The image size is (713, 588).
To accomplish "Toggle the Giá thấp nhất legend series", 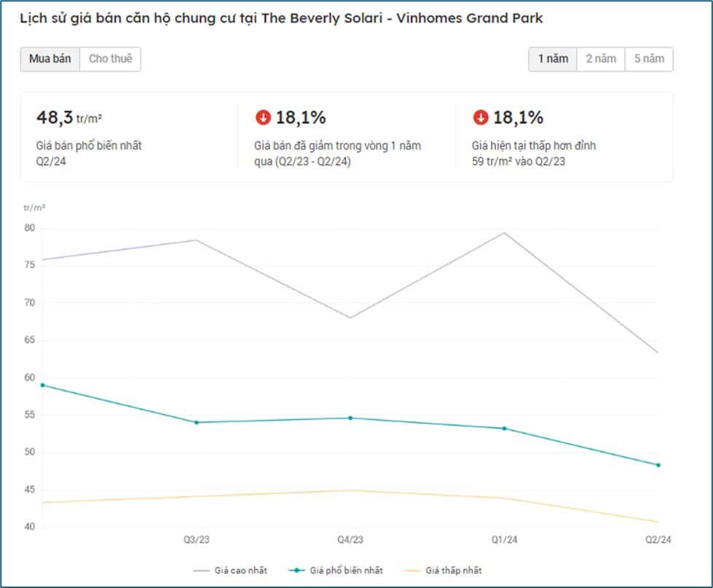I will [x=443, y=571].
